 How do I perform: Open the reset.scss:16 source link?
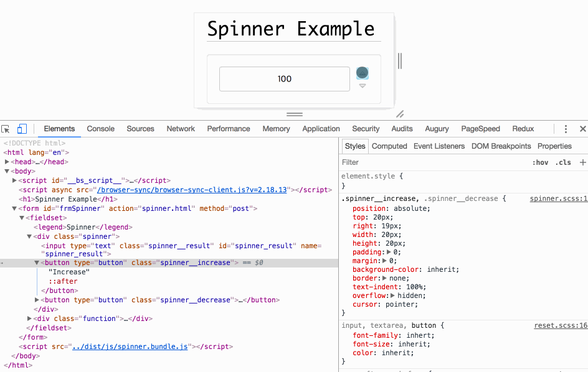coord(561,325)
